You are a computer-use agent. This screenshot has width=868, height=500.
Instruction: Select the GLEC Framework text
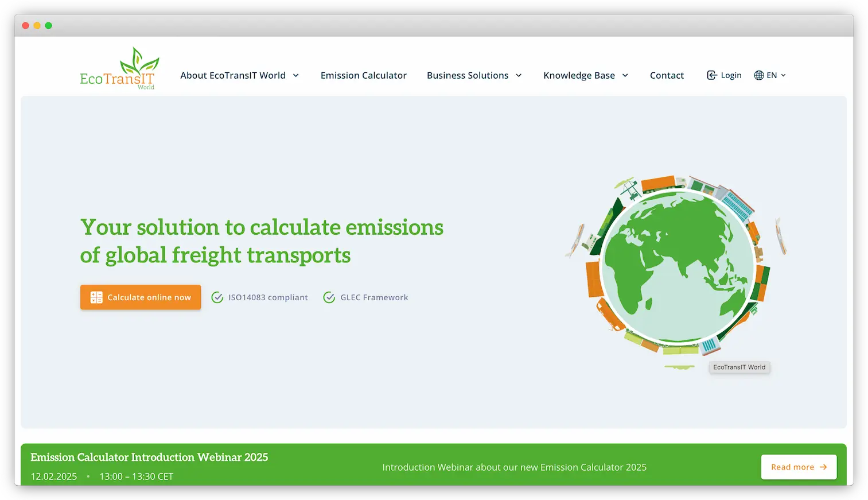pos(374,297)
